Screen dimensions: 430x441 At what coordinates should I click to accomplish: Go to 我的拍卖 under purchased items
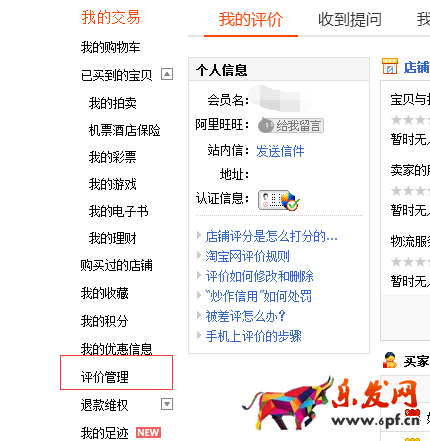coord(113,103)
